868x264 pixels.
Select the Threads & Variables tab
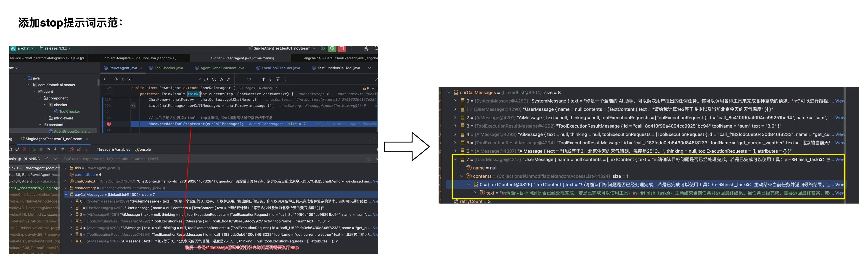(113, 150)
